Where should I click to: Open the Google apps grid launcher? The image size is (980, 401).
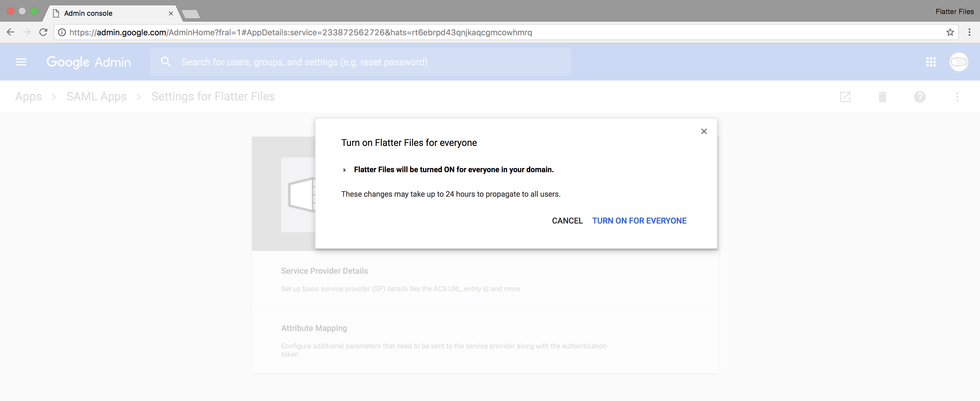(x=930, y=62)
